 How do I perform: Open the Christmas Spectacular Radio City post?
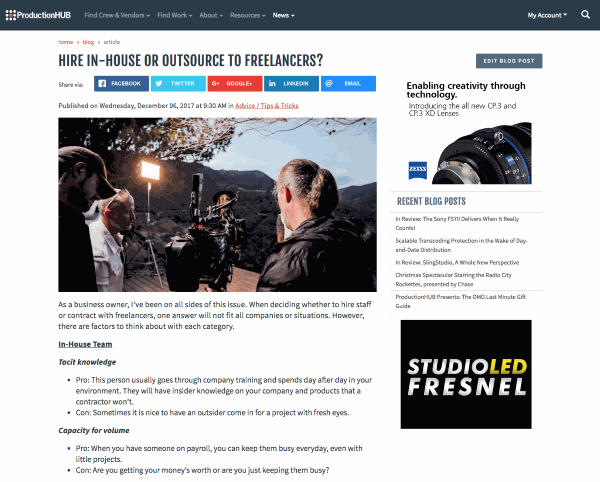click(x=453, y=280)
